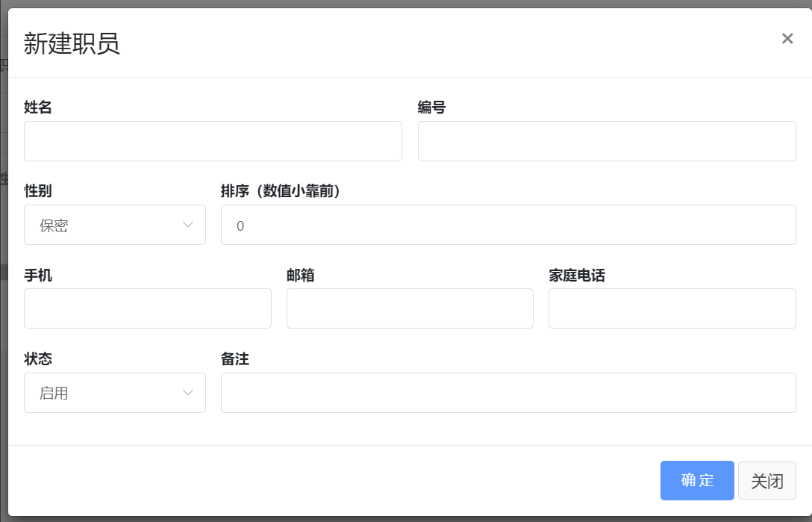Click the 编号 field label
The height and width of the screenshot is (522, 812).
click(x=431, y=108)
